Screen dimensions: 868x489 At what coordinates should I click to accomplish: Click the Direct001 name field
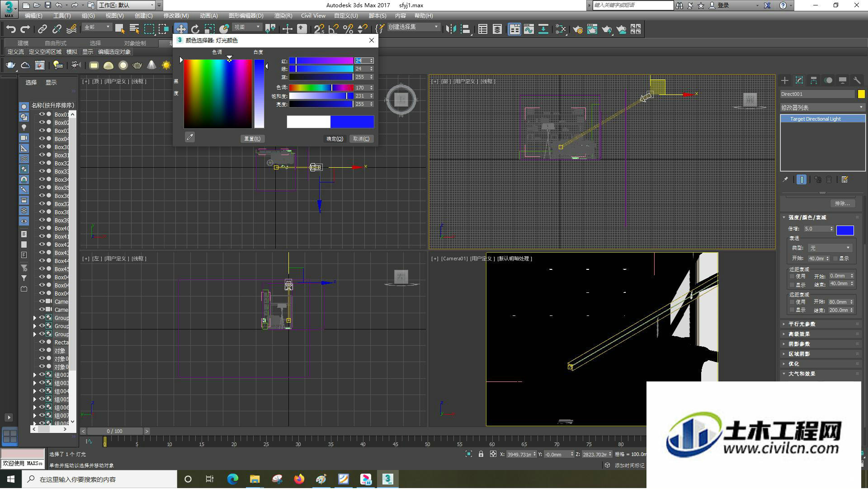pyautogui.click(x=817, y=94)
